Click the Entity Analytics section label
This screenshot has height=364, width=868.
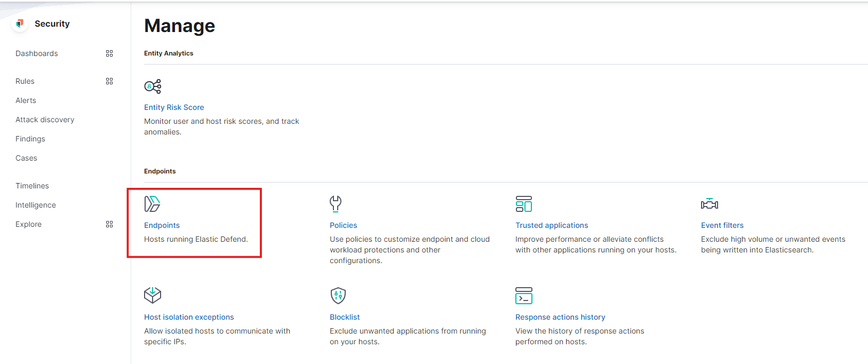click(x=169, y=53)
